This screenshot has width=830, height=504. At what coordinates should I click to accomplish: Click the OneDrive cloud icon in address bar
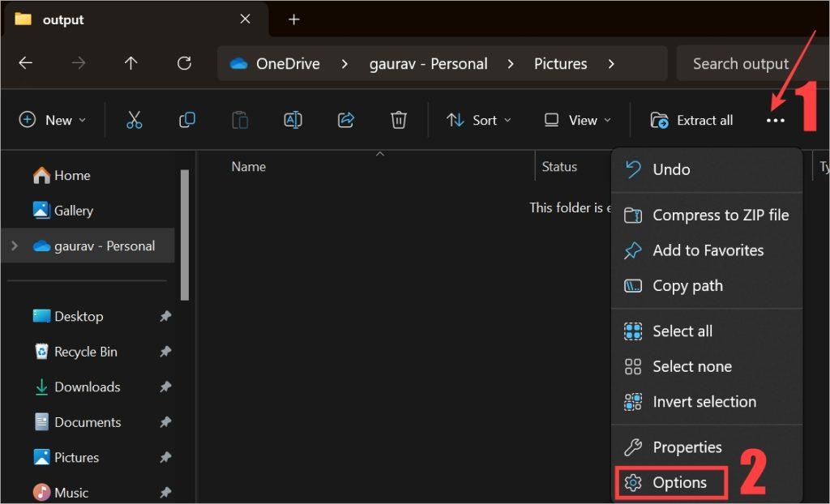coord(239,64)
